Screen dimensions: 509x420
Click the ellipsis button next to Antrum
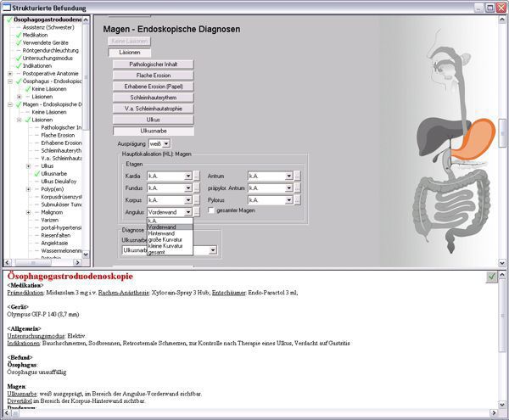click(299, 176)
